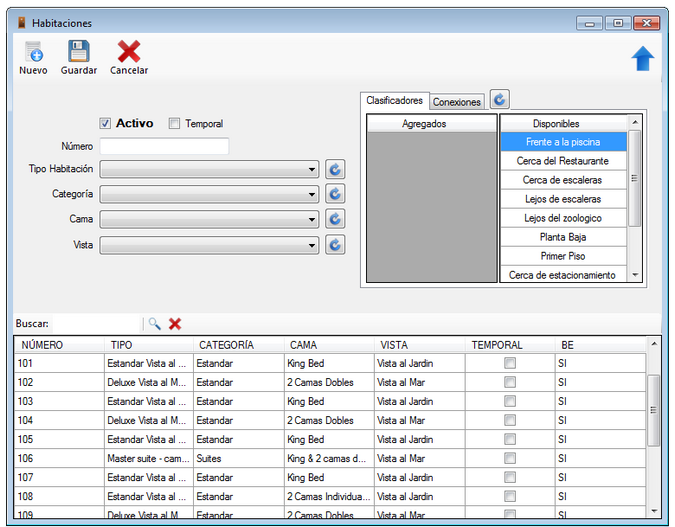Check the Temporal box for room 107
This screenshot has height=527, width=675.
pos(510,477)
